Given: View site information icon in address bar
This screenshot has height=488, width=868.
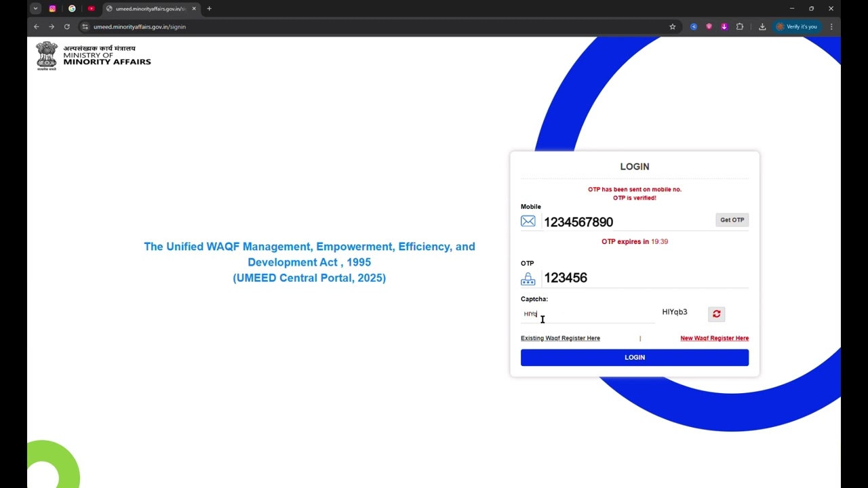Looking at the screenshot, I should (x=85, y=26).
